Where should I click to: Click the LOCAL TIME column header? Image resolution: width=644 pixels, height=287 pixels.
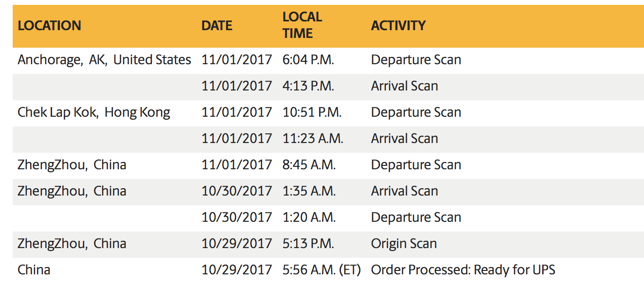point(302,25)
